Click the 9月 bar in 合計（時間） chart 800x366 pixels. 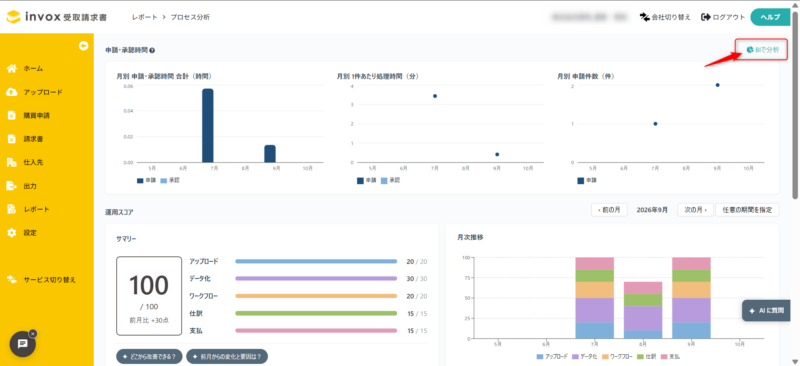click(270, 154)
